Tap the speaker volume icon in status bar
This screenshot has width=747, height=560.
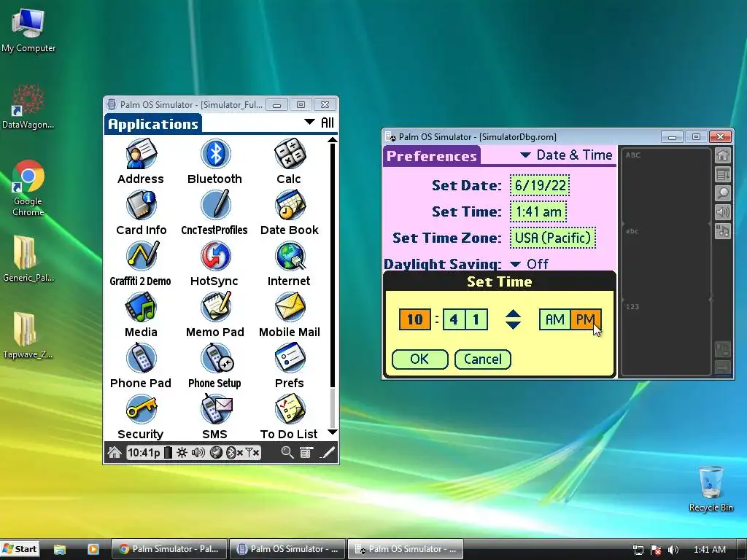(198, 452)
